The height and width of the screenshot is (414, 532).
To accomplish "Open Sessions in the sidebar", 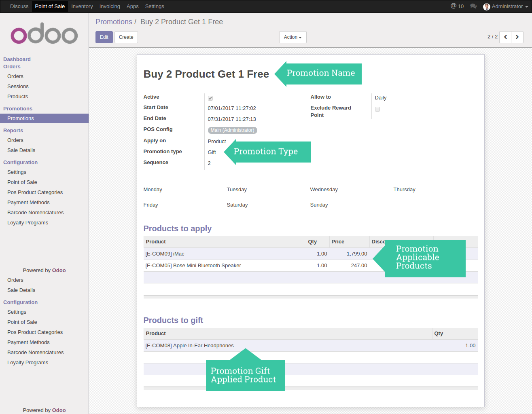I will pyautogui.click(x=18, y=87).
